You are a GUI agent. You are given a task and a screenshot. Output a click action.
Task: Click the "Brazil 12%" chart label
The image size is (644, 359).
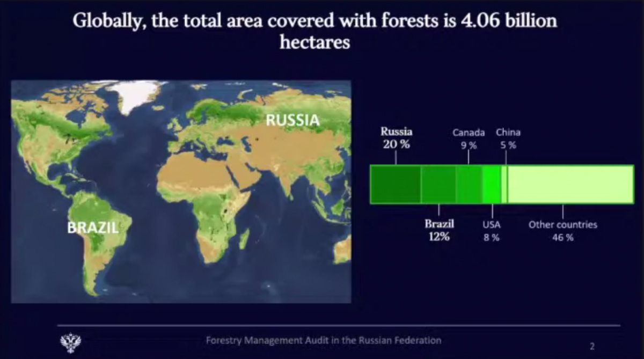[x=439, y=230]
